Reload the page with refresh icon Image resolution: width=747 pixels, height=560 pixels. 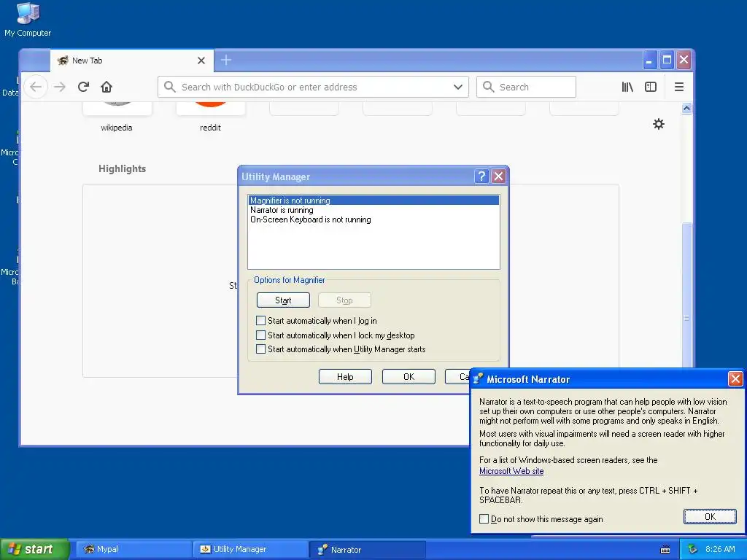pyautogui.click(x=83, y=87)
